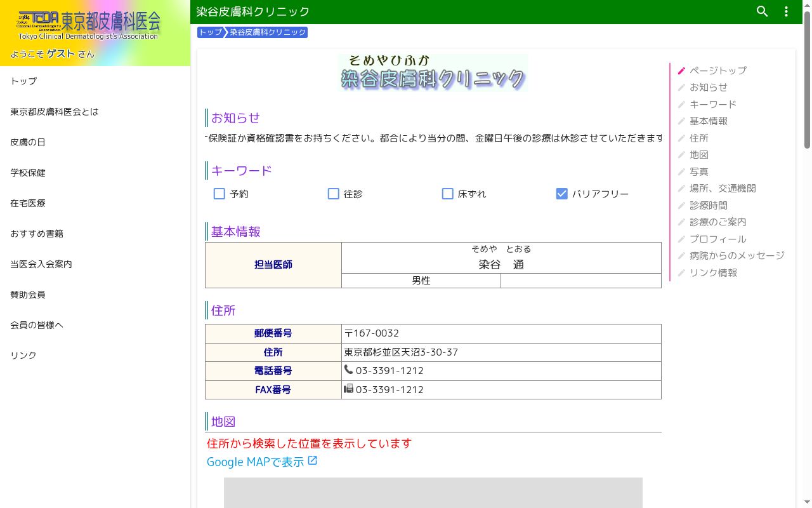Click the external link icon after Google MAPで表示
The image size is (812, 508).
pyautogui.click(x=312, y=461)
